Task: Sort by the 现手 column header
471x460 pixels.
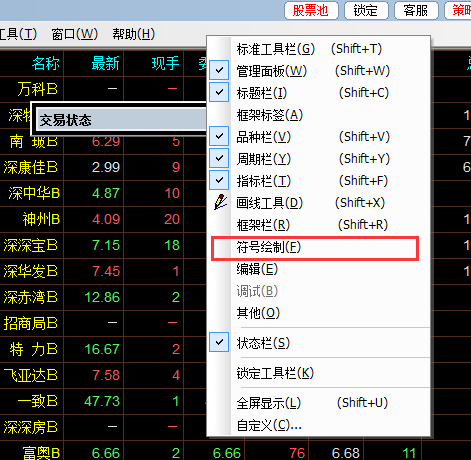Action: (x=165, y=63)
